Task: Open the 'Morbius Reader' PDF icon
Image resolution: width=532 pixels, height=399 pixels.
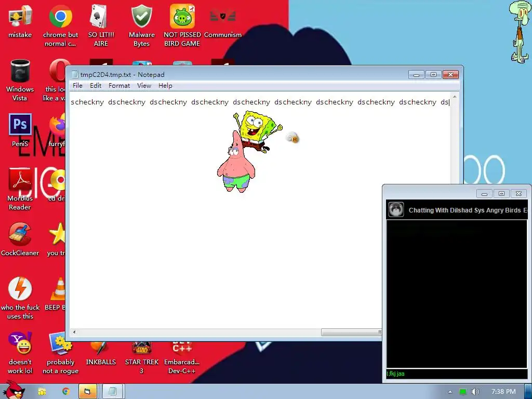Action: point(20,189)
